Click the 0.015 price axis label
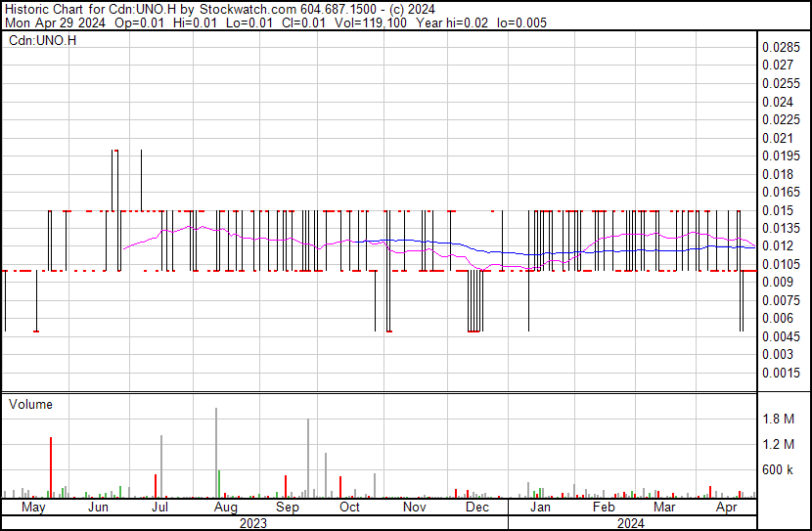This screenshot has height=531, width=812. (x=779, y=210)
